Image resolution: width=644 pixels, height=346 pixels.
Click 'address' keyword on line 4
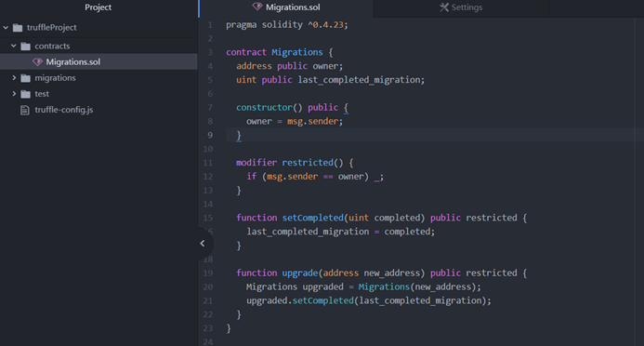click(254, 66)
